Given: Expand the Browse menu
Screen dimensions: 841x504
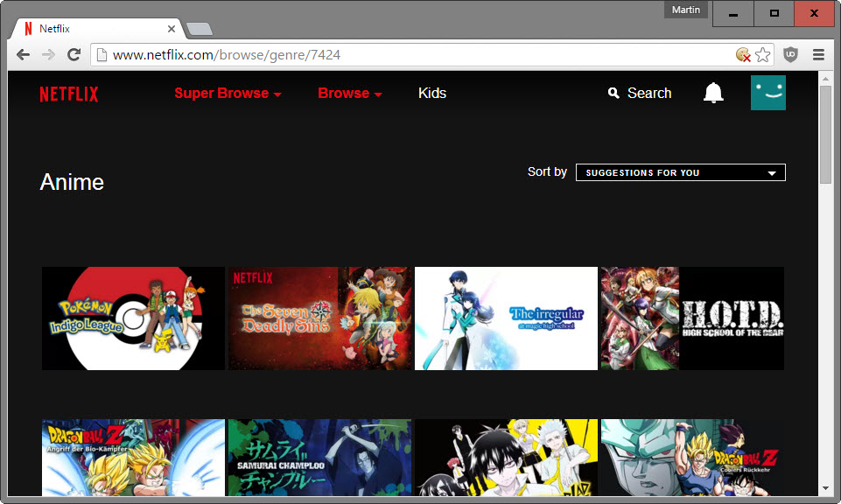Looking at the screenshot, I should 350,94.
